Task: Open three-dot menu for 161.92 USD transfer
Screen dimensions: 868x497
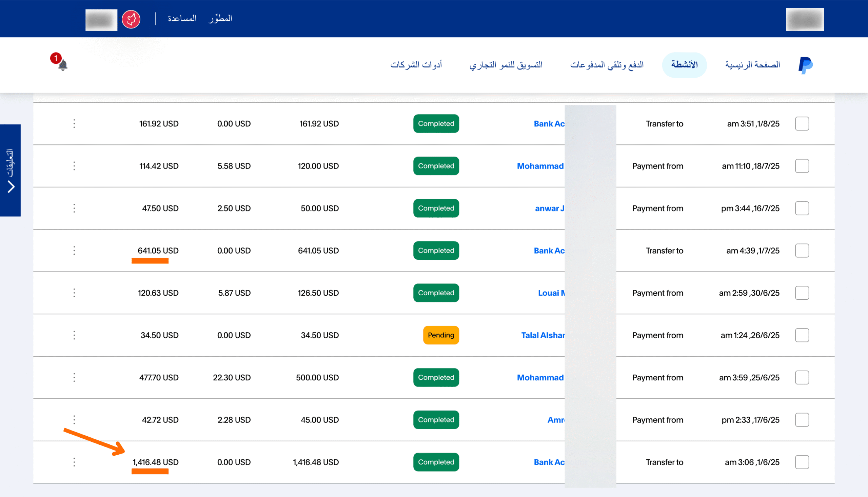Action: coord(74,123)
